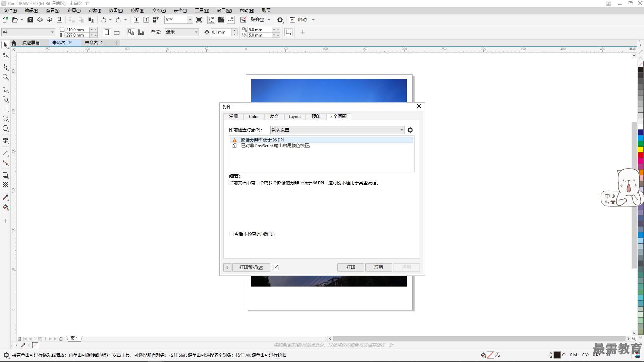Click the ? help button in dialog
The image size is (644, 362).
227,267
